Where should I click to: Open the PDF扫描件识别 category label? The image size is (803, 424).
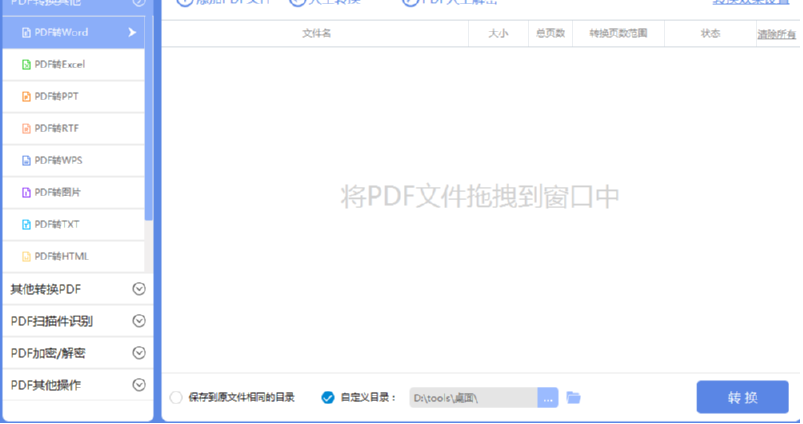[52, 322]
